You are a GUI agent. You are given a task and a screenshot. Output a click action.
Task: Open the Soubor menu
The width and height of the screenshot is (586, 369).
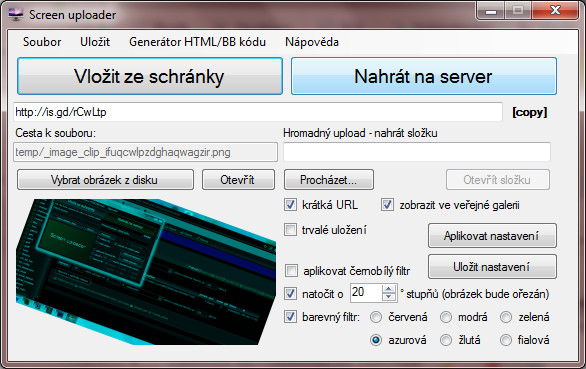tap(42, 42)
